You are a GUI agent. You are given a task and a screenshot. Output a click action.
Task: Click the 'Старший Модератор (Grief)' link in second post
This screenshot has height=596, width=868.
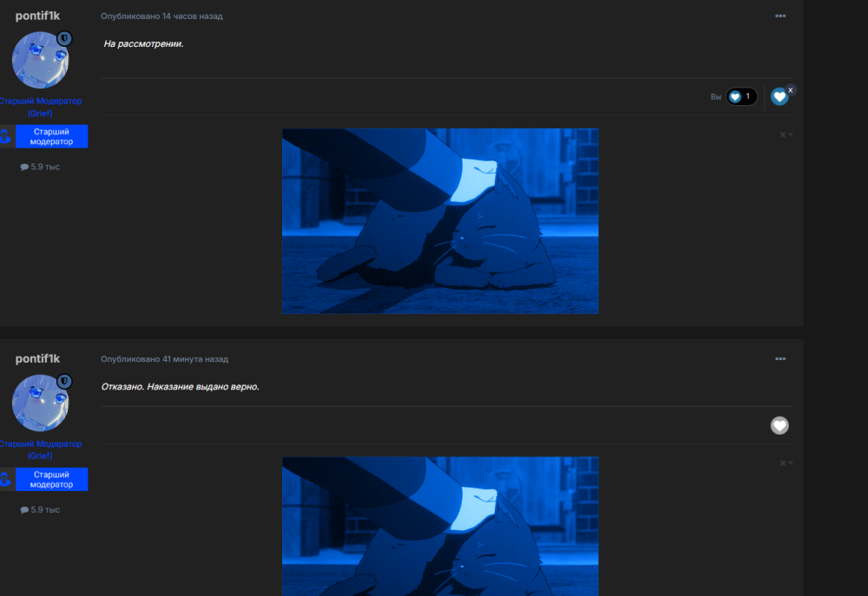[x=41, y=449]
